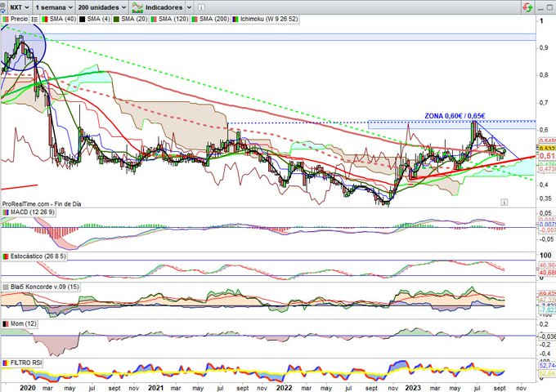Open the Precio price settings label
Viewport: 556px width, 392px height.
(16, 19)
